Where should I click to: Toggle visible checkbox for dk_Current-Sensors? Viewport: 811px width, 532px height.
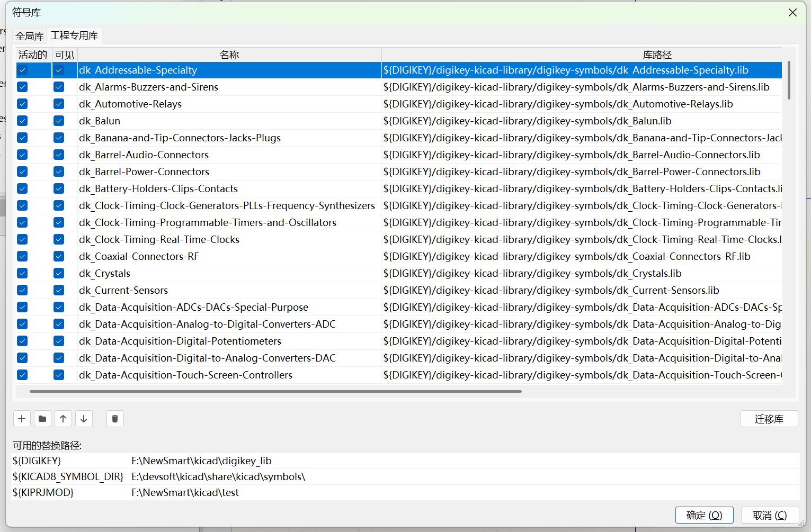(x=59, y=290)
